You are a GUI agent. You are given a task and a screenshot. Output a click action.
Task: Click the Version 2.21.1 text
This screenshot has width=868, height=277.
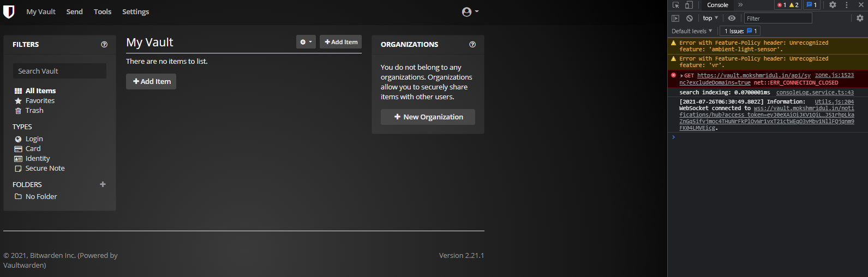(461, 255)
